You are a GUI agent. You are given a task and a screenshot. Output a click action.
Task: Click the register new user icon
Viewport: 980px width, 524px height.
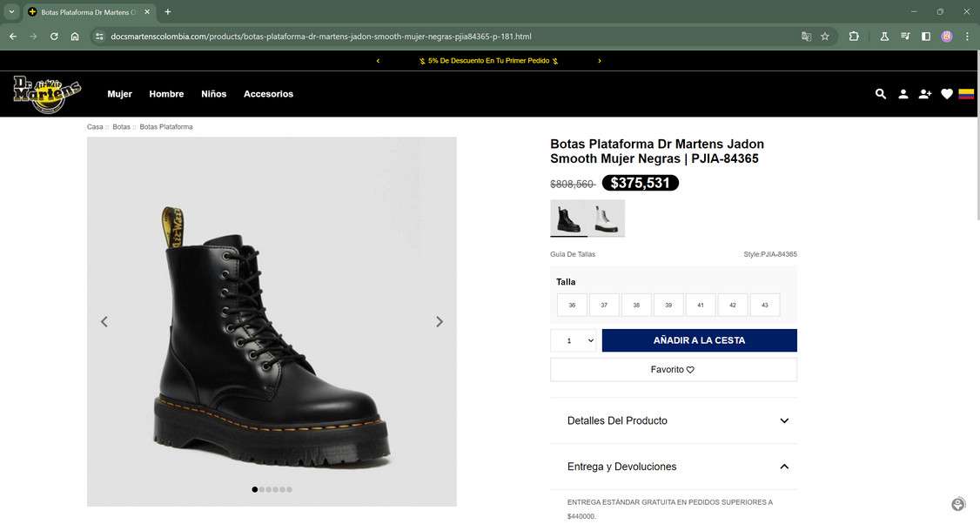925,94
